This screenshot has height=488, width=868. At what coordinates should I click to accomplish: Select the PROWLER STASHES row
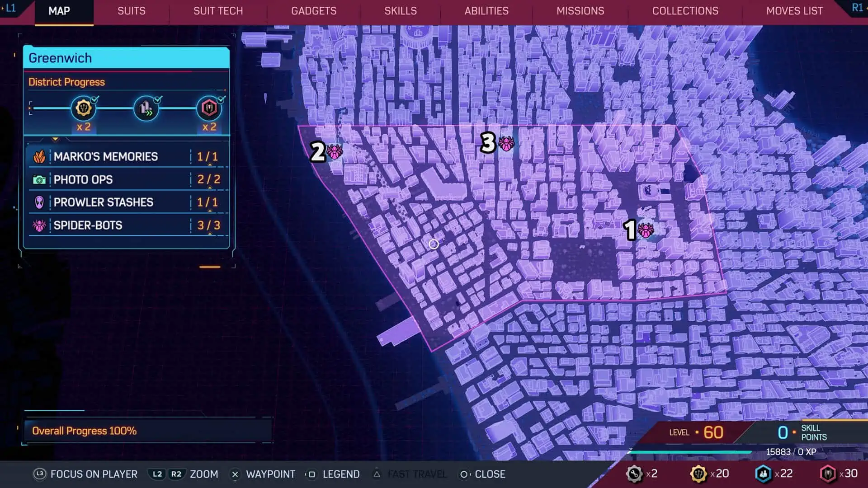pyautogui.click(x=127, y=202)
